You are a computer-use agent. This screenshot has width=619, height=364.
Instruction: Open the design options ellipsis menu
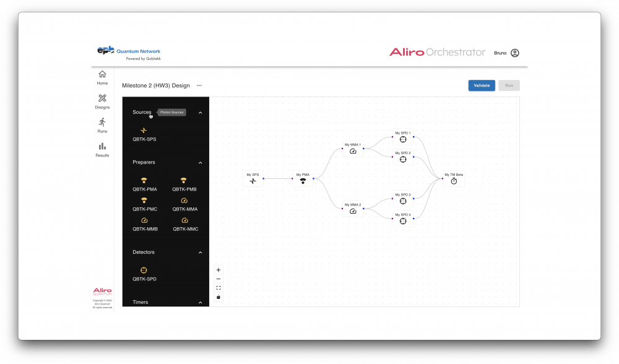[x=199, y=85]
